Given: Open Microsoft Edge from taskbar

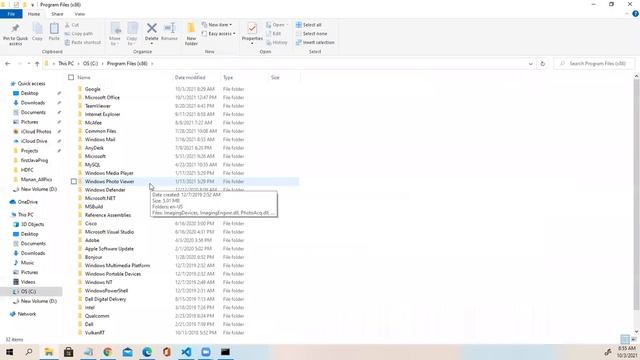Looking at the screenshot, I should pyautogui.click(x=147, y=352).
